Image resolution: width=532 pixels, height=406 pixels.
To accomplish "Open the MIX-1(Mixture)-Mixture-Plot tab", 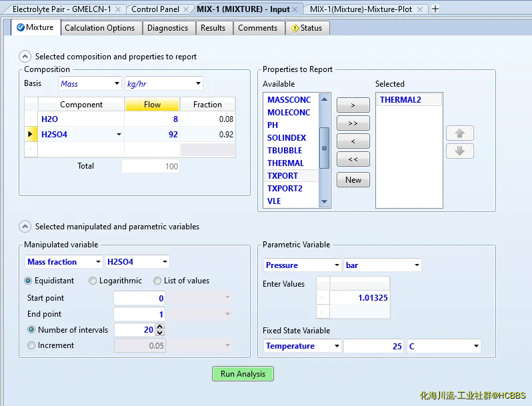I will click(x=361, y=9).
